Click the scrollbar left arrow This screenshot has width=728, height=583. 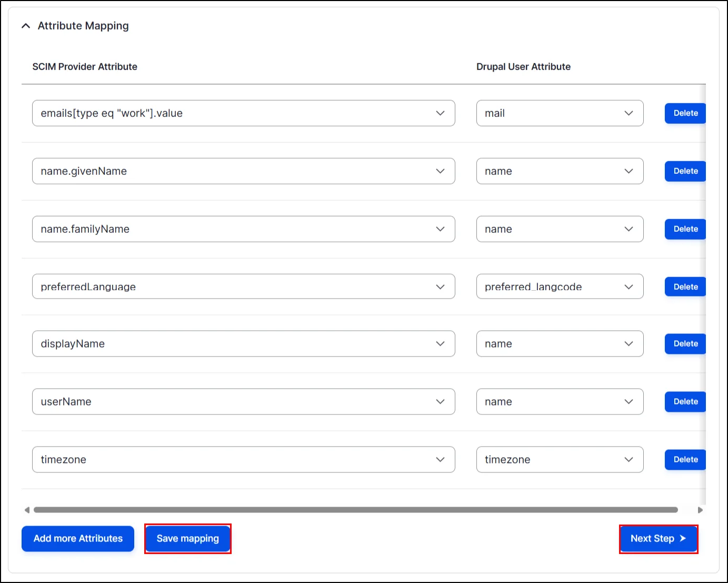27,510
